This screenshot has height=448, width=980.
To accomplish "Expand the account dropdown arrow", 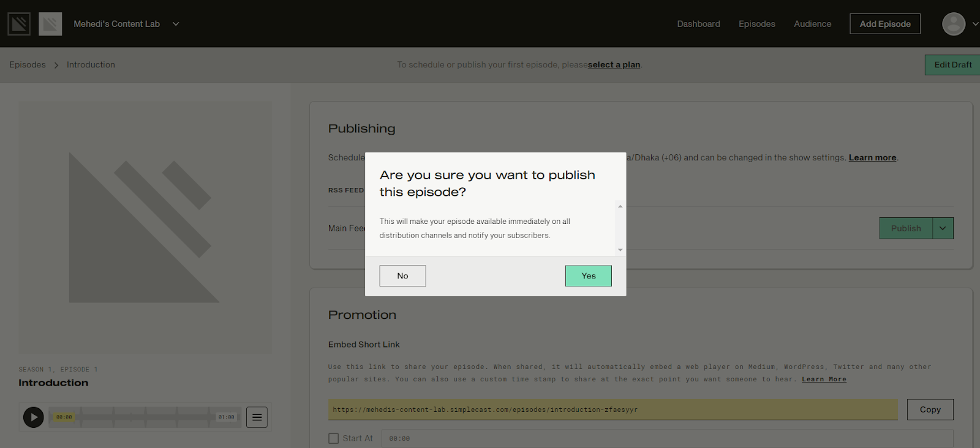I will (975, 24).
